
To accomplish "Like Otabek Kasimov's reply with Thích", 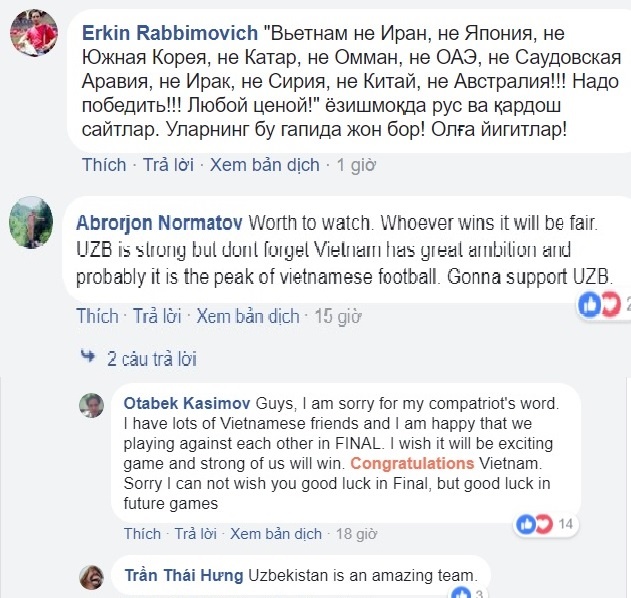I will tap(142, 534).
